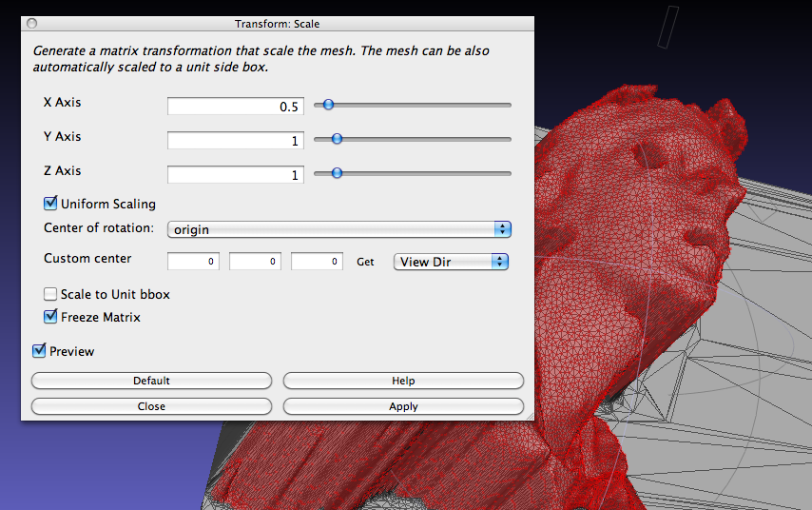Screen dimensions: 812x510
Task: Click the third Custom center coordinate field
Action: pos(317,262)
